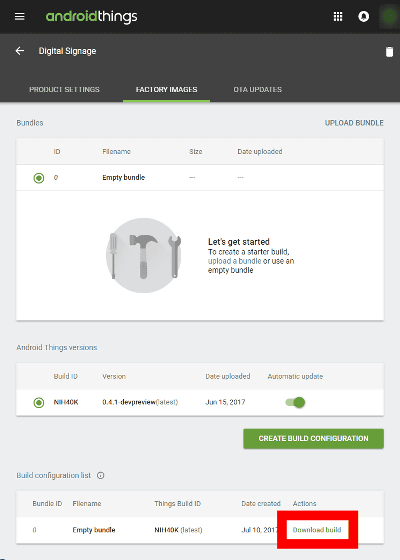The height and width of the screenshot is (560, 400).
Task: Click the Size column header
Action: point(196,152)
